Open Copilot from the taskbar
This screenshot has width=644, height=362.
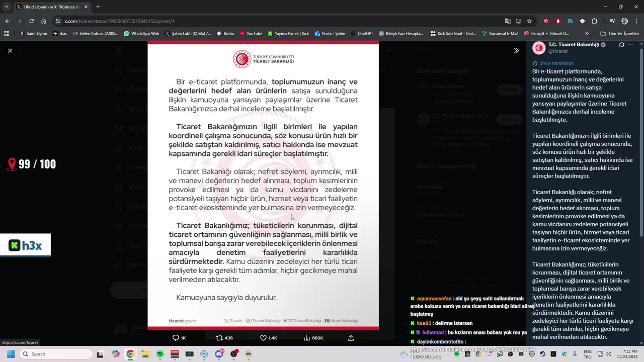116,354
